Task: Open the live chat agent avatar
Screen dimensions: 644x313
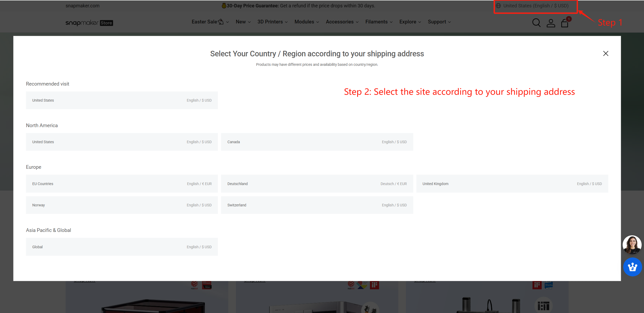Action: pos(632,245)
